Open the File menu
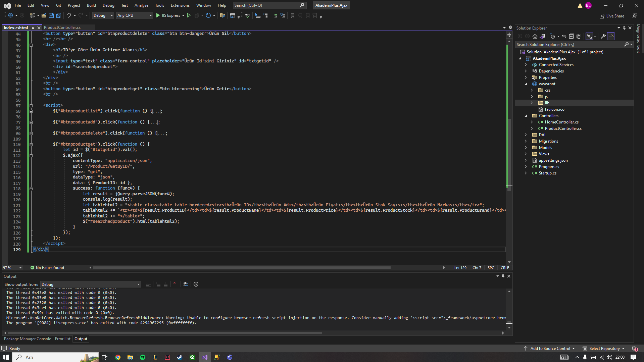The image size is (644, 362). (x=18, y=5)
